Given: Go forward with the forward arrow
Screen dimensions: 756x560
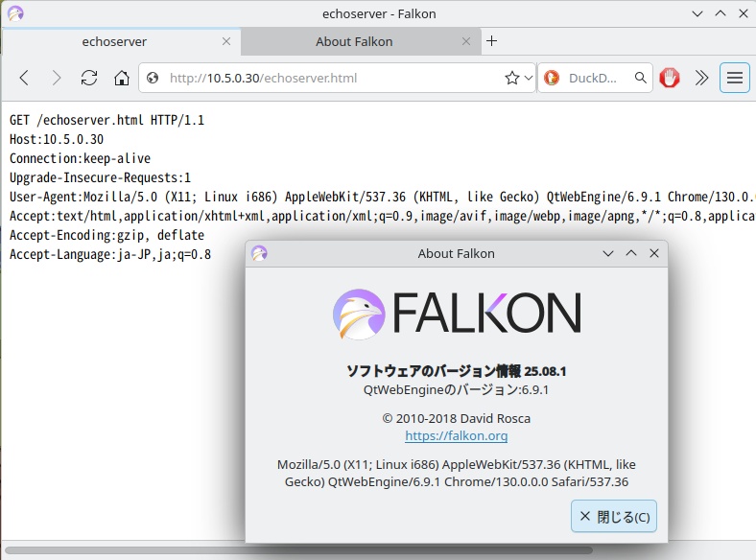Looking at the screenshot, I should tap(57, 78).
